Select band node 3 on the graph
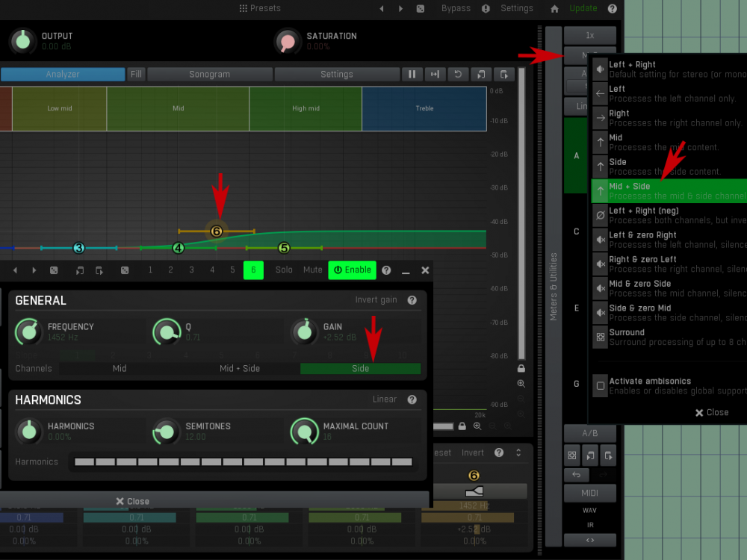 78,248
